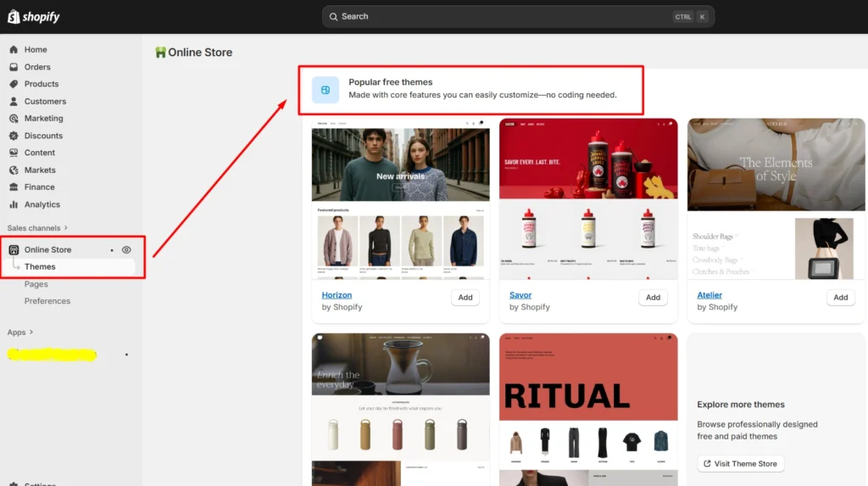The height and width of the screenshot is (486, 868).
Task: Add the Horizon theme
Action: coord(465,298)
